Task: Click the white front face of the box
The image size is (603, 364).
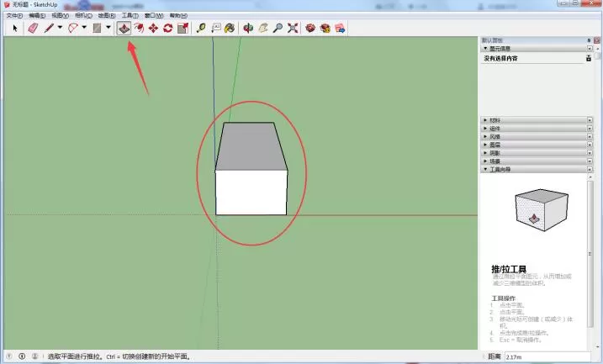Action: click(251, 193)
